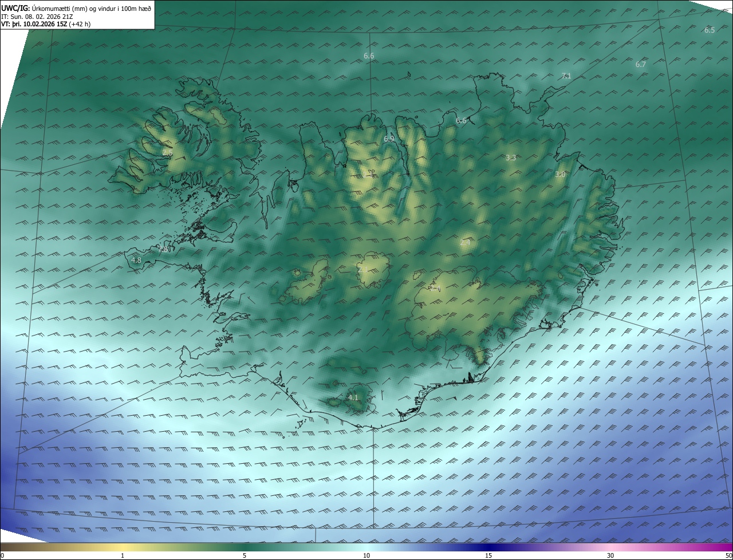
Task: Click the "UWC/IG: Úrkomumætti (mm)" title line
Action: [x=76, y=7]
